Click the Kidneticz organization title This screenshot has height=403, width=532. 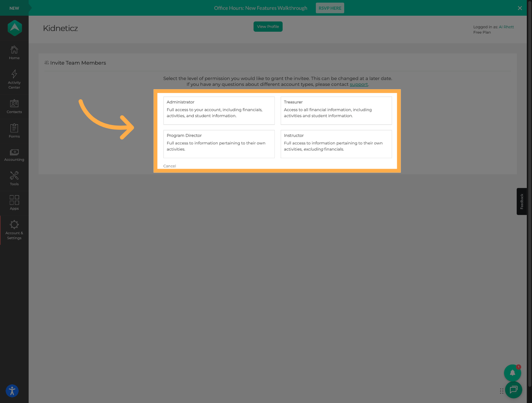coord(60,28)
